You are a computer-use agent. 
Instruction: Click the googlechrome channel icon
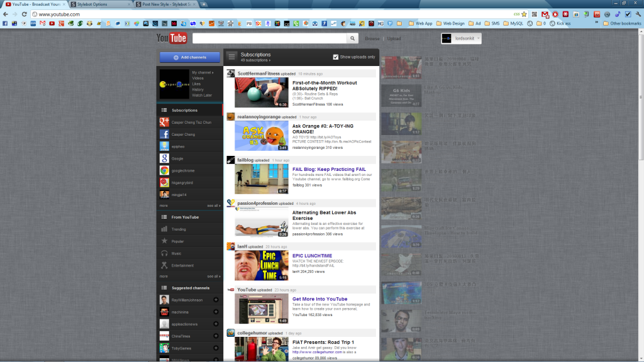164,170
